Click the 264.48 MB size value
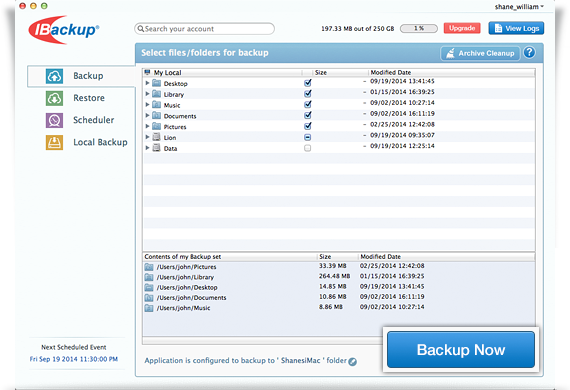This screenshot has width=570, height=390. click(x=334, y=276)
